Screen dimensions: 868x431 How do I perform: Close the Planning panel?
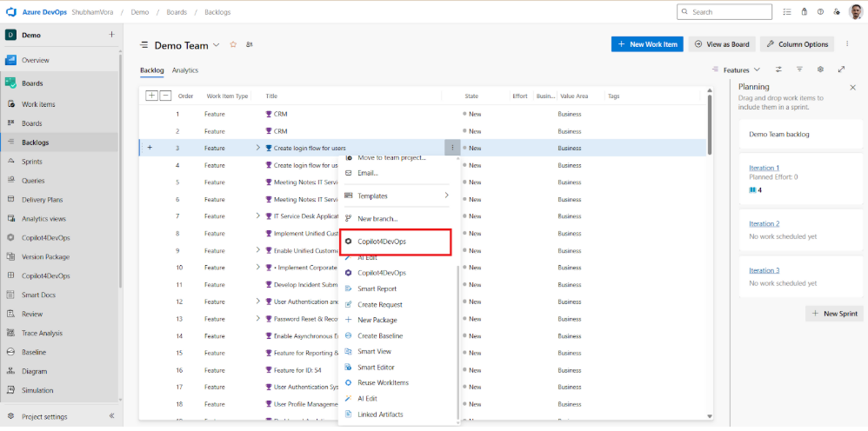pos(852,88)
